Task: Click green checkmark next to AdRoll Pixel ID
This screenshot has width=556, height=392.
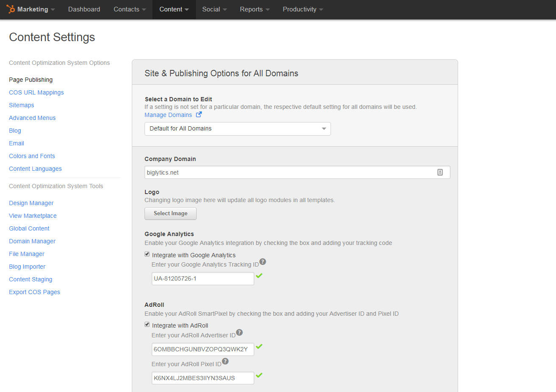Action: coord(259,375)
